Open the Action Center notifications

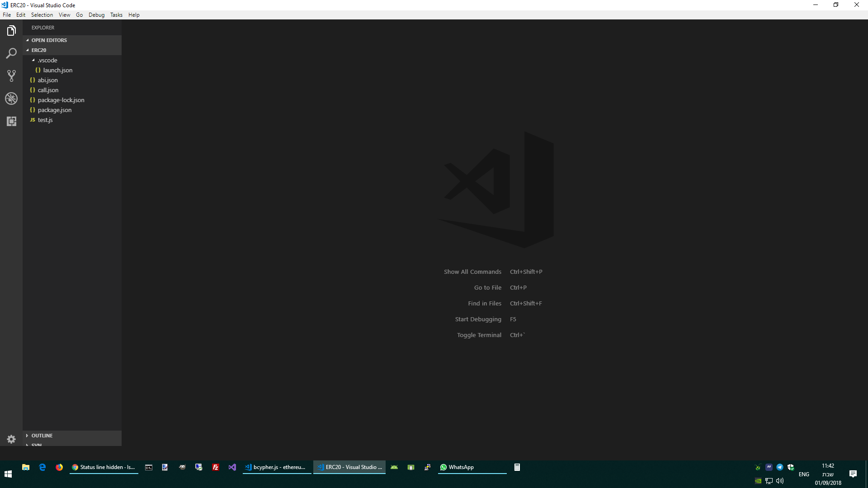(853, 474)
